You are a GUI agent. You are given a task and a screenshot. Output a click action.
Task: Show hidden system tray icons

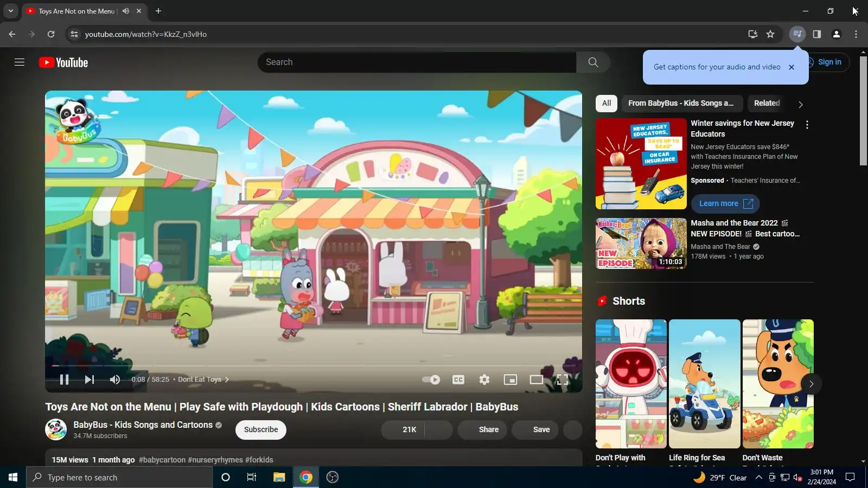[759, 477]
